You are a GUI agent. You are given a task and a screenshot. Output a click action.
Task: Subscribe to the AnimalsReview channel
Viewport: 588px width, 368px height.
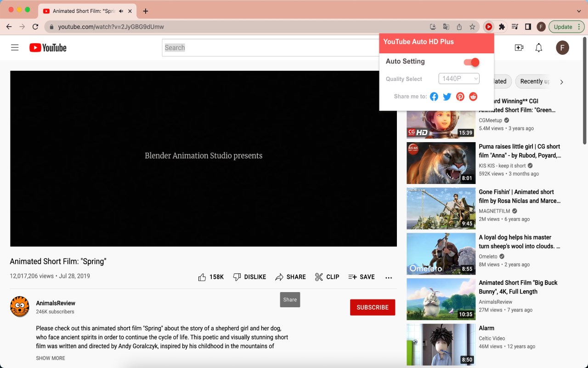click(x=373, y=307)
